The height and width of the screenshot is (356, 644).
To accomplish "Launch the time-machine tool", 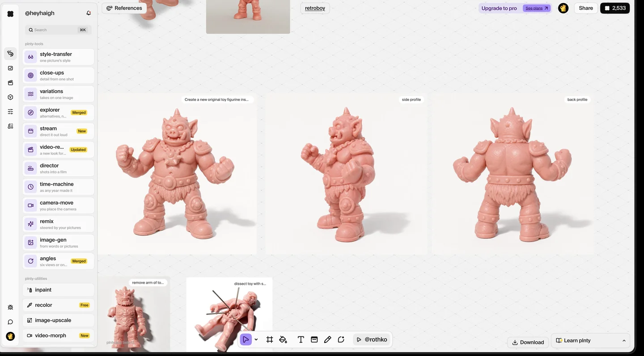I will pos(59,187).
